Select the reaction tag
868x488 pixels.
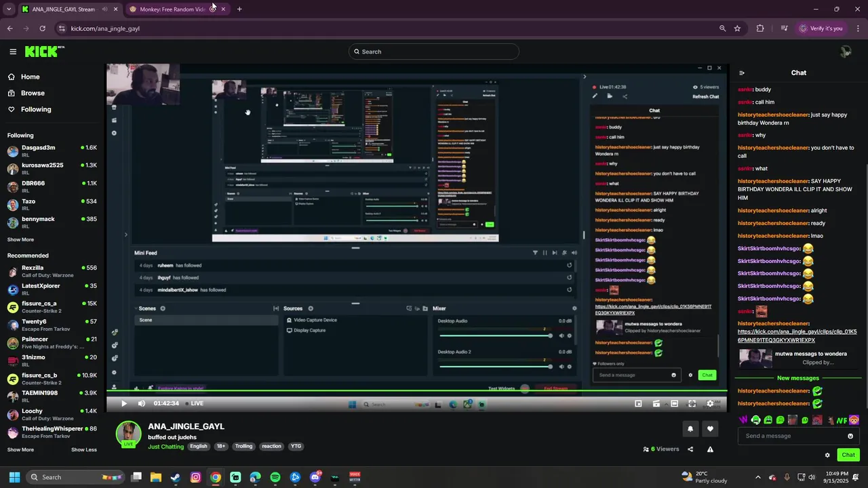(x=271, y=447)
